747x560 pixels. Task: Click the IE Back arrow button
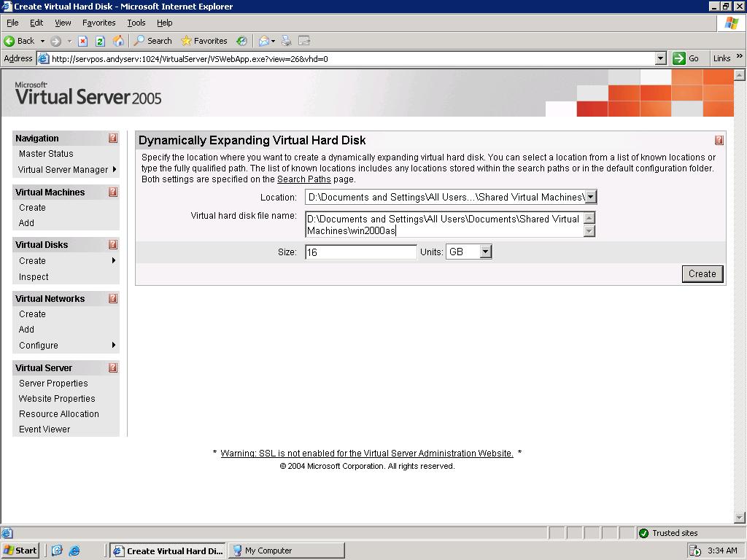coord(19,41)
